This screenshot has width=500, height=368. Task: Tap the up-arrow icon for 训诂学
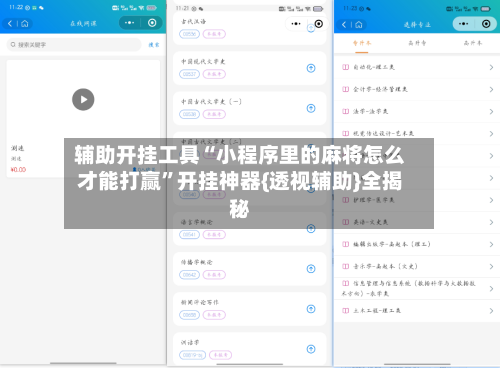point(311,349)
